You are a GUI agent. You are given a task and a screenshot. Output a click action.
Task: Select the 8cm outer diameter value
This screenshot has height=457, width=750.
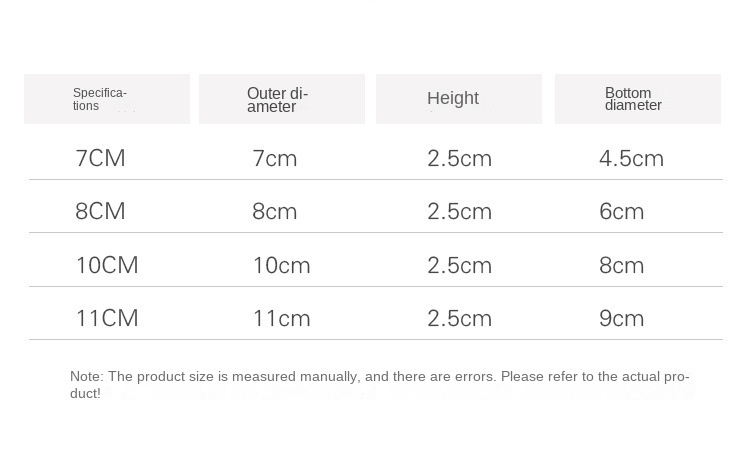275,211
